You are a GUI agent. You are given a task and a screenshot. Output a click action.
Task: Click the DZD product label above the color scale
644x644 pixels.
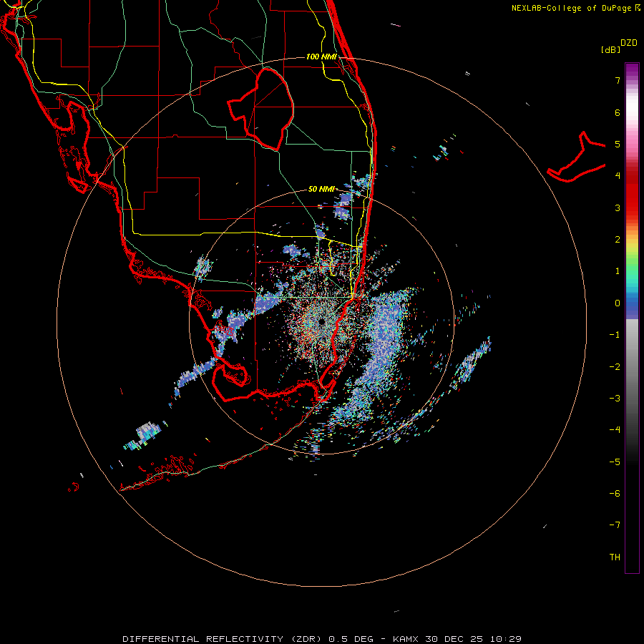pyautogui.click(x=629, y=43)
